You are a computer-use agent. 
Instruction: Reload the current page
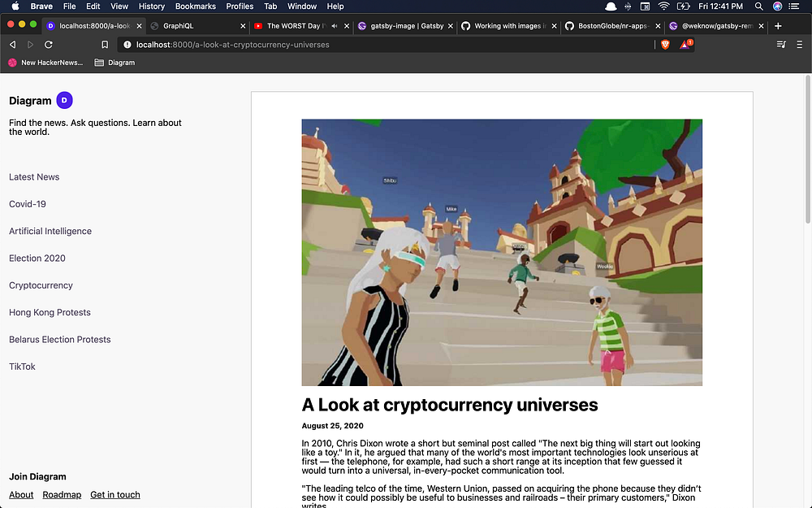49,45
